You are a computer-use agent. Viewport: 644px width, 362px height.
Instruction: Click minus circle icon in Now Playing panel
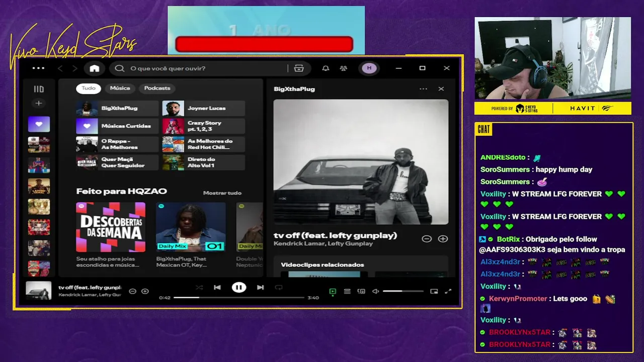point(427,239)
